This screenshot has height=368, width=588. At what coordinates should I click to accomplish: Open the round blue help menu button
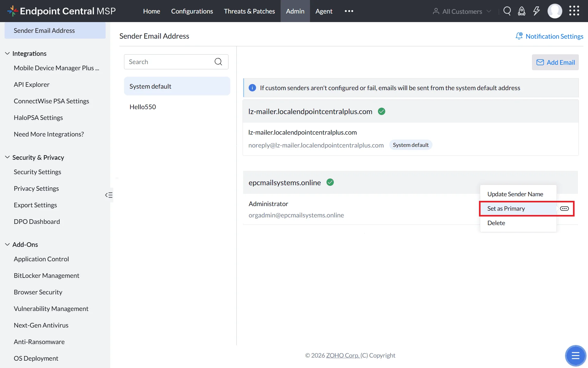pyautogui.click(x=575, y=355)
